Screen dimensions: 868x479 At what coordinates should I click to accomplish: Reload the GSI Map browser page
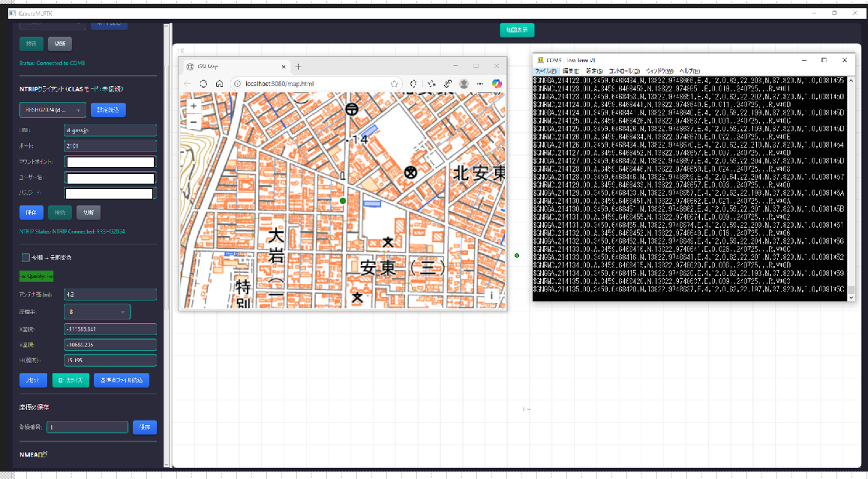click(204, 84)
